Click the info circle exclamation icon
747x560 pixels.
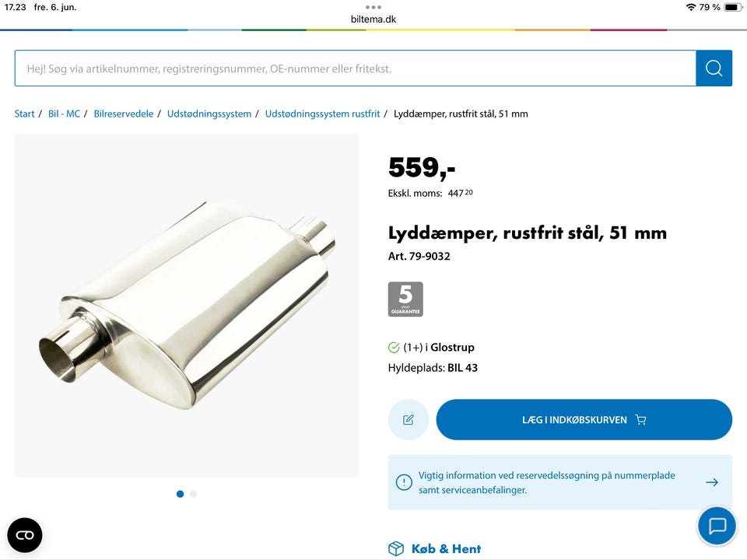pos(404,482)
